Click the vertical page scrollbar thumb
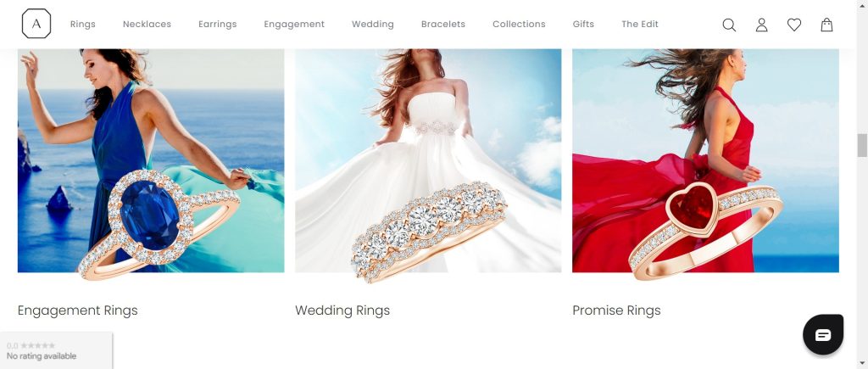Screen dimensions: 868x369 coord(862,145)
